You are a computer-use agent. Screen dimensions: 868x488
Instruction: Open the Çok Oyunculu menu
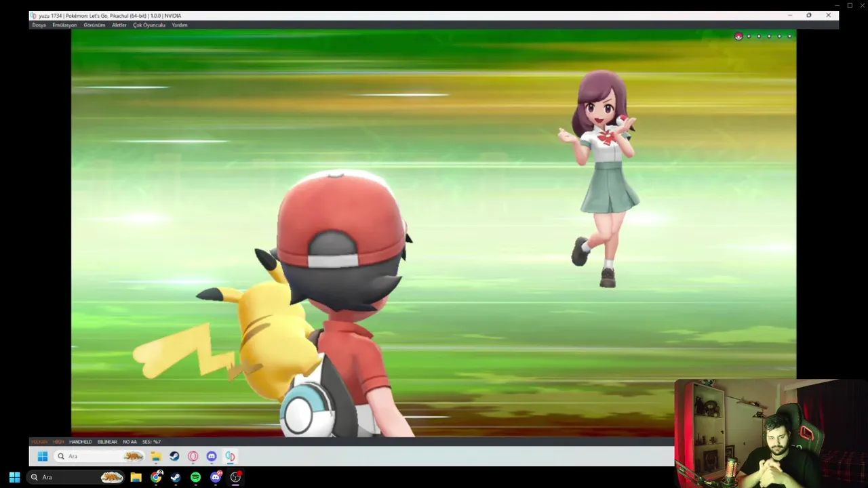[149, 25]
